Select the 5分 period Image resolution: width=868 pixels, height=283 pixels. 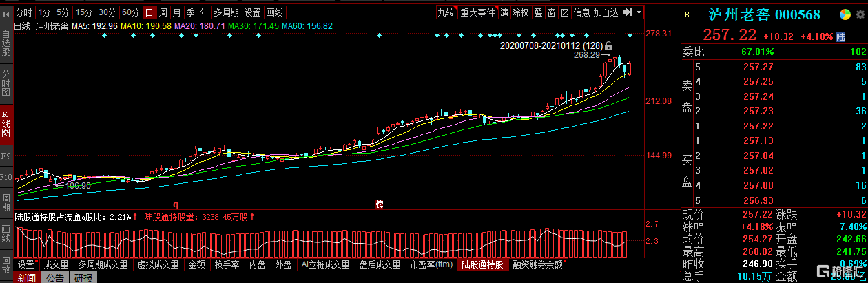(x=63, y=12)
